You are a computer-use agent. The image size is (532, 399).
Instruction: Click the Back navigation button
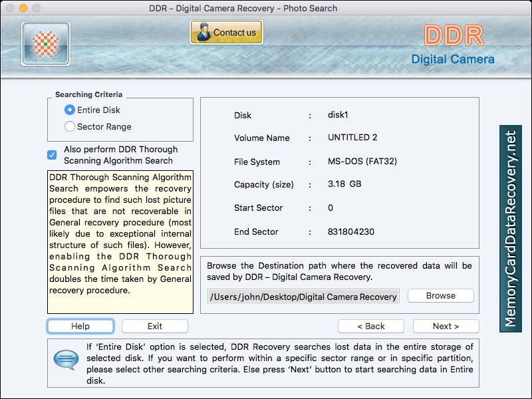coord(370,326)
